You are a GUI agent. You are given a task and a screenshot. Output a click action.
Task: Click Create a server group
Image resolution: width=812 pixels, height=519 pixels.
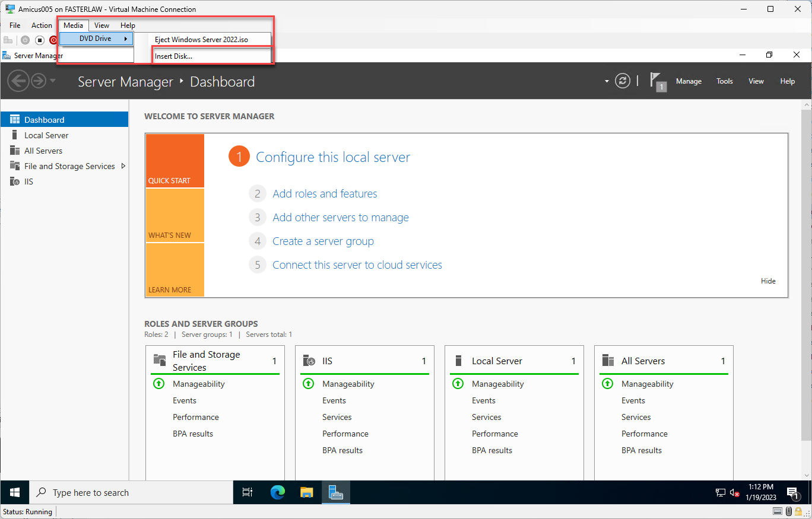[323, 241]
